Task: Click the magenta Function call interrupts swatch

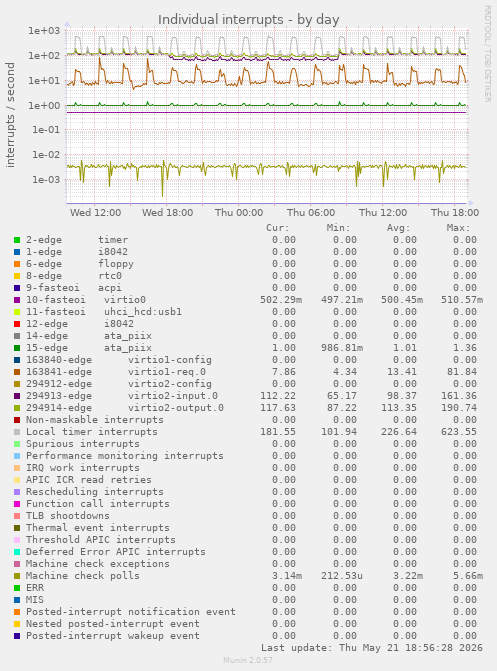Action: pyautogui.click(x=17, y=504)
